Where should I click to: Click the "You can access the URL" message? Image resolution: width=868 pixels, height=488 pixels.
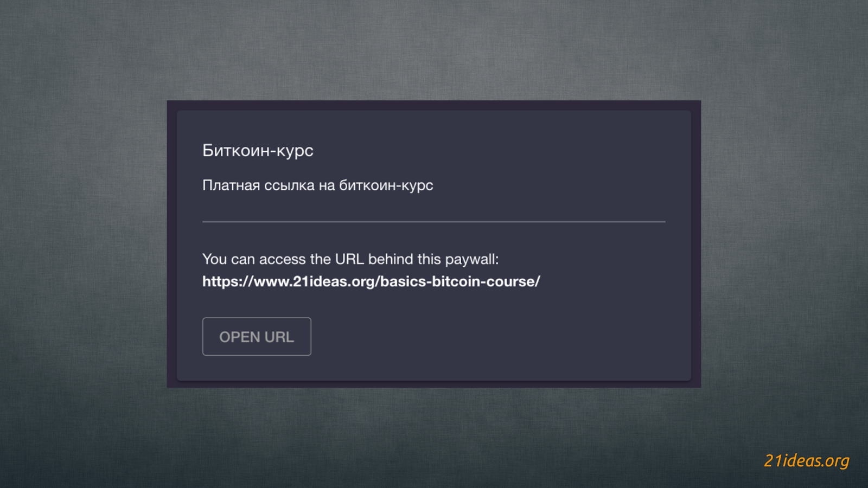click(x=350, y=259)
